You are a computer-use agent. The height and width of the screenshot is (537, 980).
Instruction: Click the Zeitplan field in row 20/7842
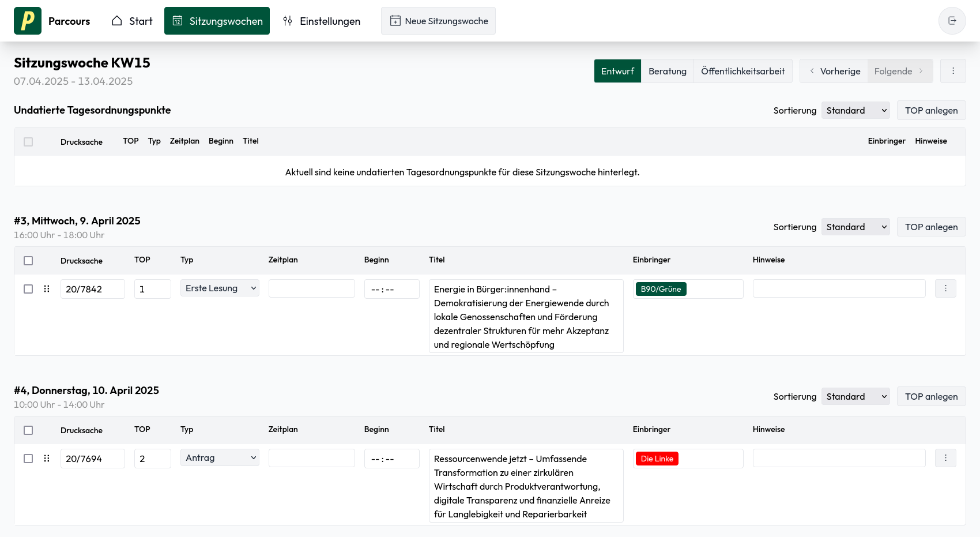click(x=312, y=288)
